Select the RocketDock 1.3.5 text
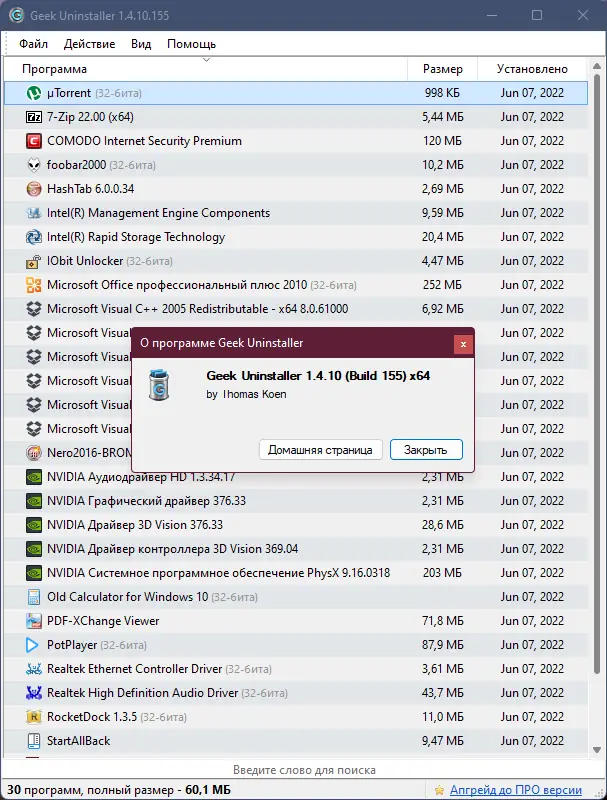607x800 pixels. [x=92, y=717]
